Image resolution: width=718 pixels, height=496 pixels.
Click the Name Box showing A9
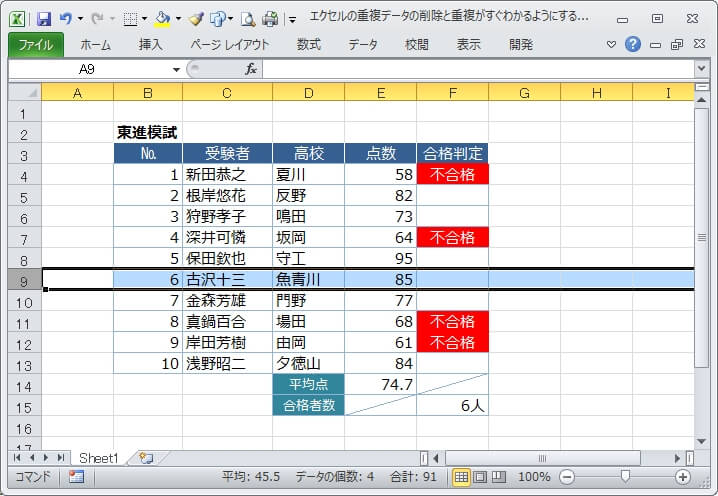point(89,69)
